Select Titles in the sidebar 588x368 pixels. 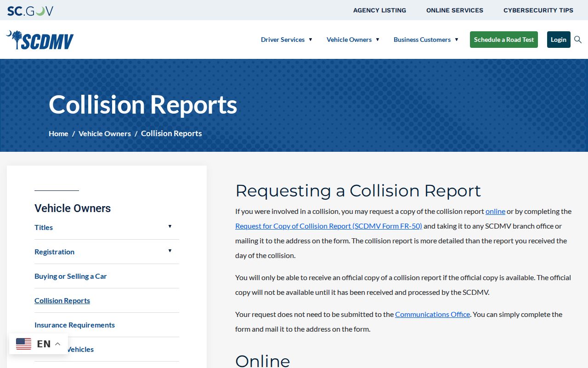(44, 227)
